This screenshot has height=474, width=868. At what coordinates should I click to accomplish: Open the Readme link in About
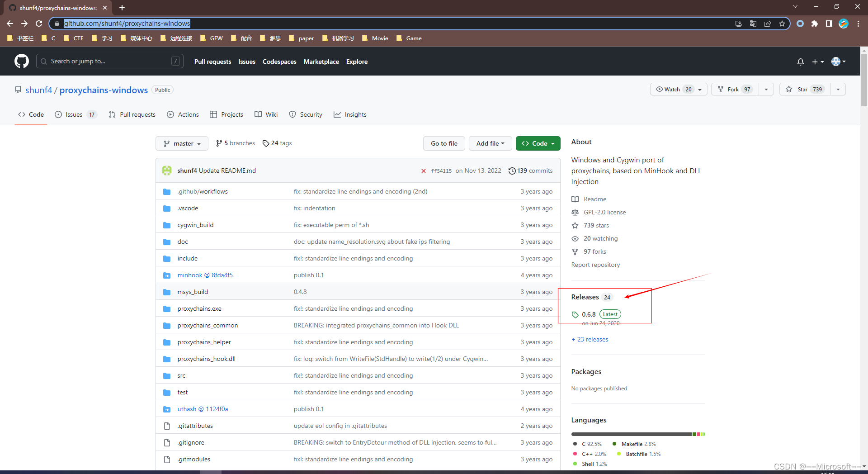(x=589, y=199)
